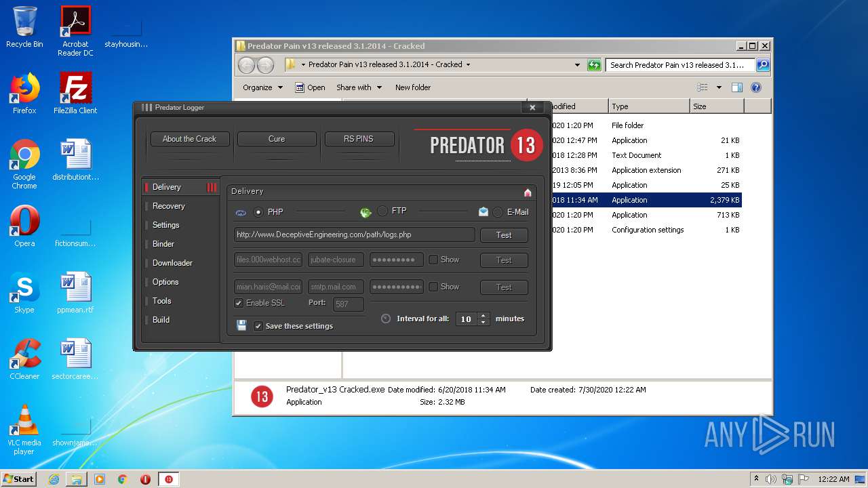Toggle the Enable SSL checkbox

pos(239,303)
